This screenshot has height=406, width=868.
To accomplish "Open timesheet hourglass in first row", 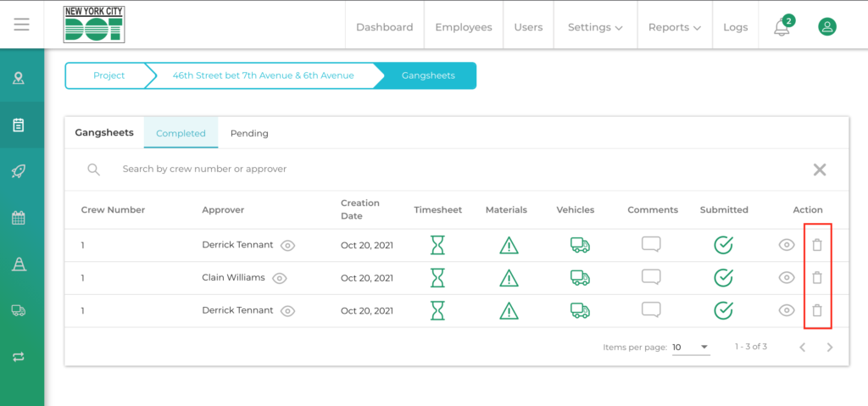I will point(437,245).
